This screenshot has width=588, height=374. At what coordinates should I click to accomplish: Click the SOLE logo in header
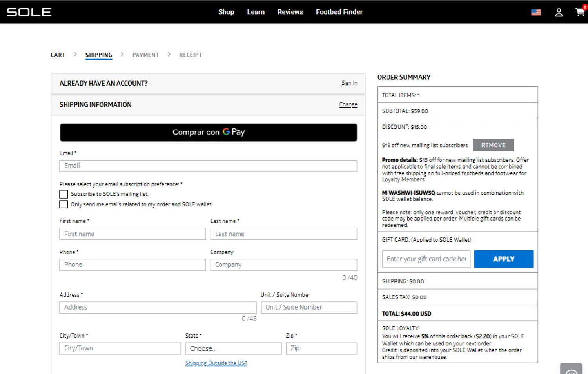(29, 12)
